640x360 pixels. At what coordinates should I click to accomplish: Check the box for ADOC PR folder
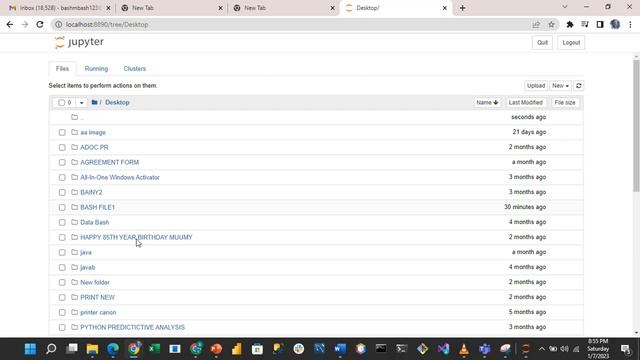coord(62,147)
